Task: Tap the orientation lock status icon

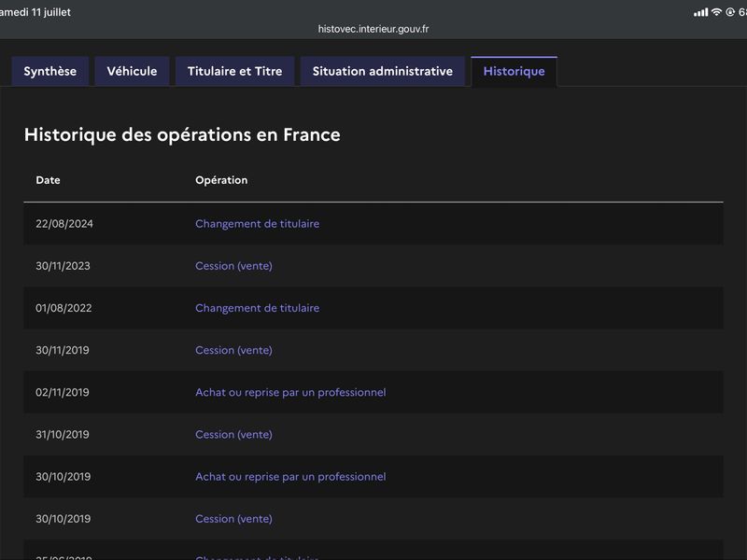Action: [x=730, y=12]
